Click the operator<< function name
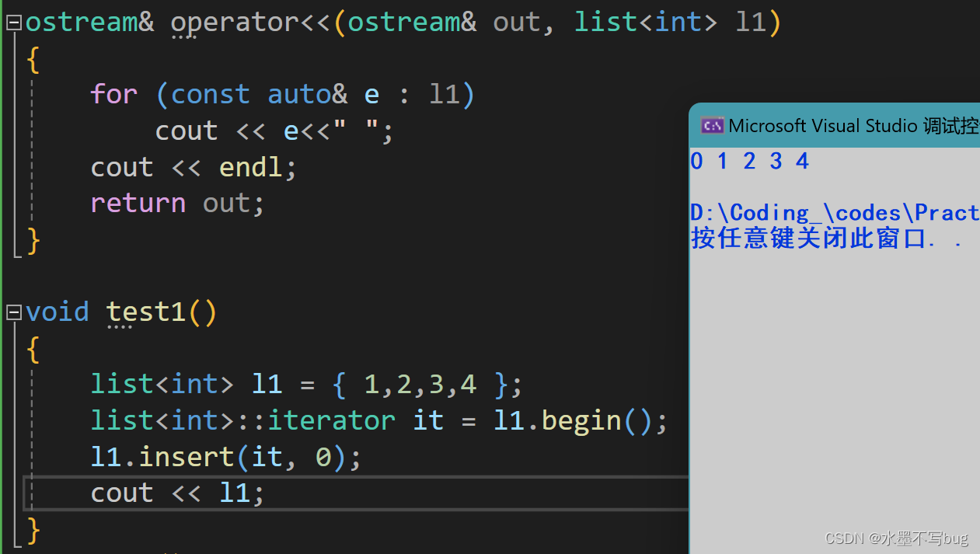The image size is (980, 554). coord(252,23)
